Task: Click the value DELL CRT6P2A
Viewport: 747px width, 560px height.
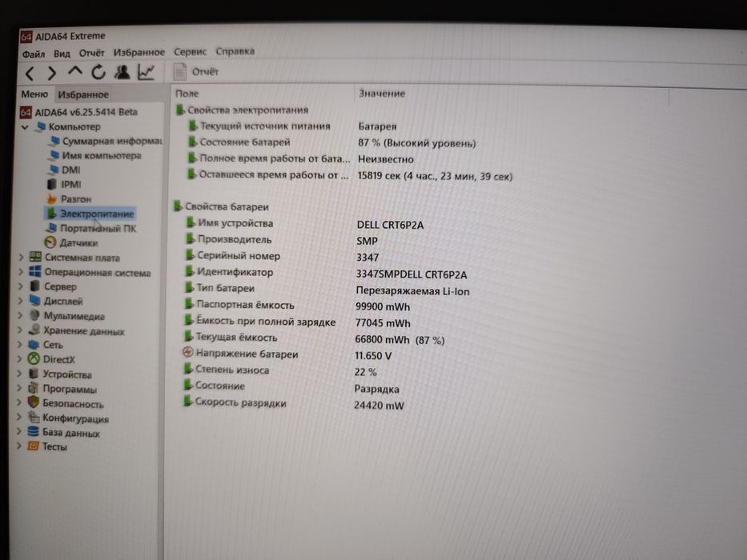Action: [x=390, y=225]
